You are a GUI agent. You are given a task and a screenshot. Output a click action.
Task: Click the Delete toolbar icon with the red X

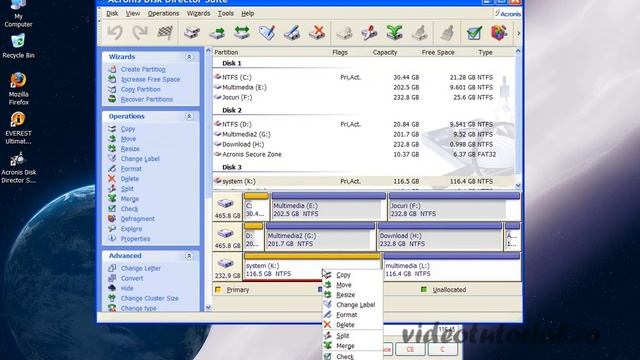point(317,33)
